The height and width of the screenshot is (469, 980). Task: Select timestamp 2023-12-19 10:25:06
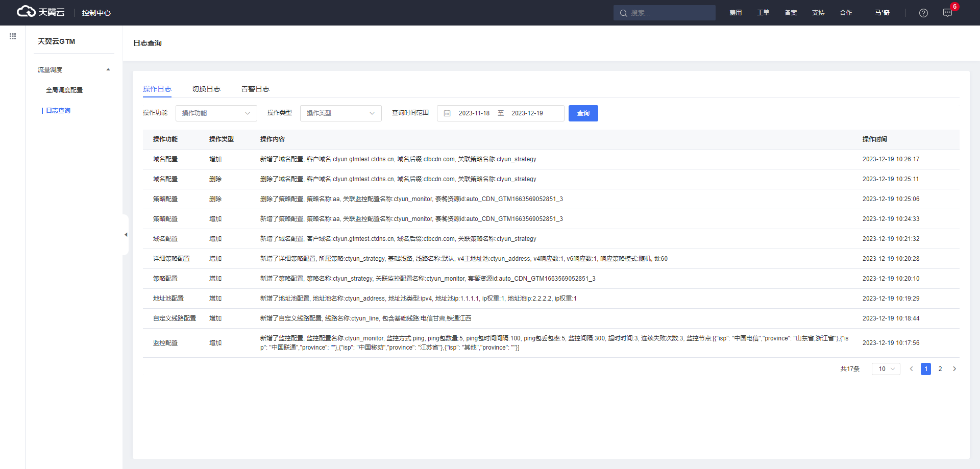891,199
